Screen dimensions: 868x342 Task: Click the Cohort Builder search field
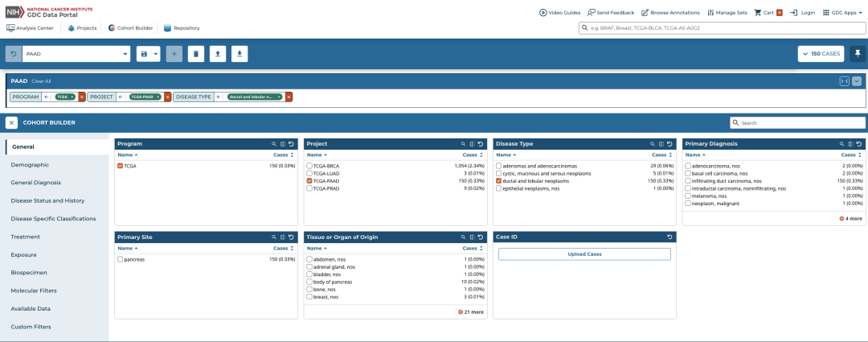click(797, 122)
